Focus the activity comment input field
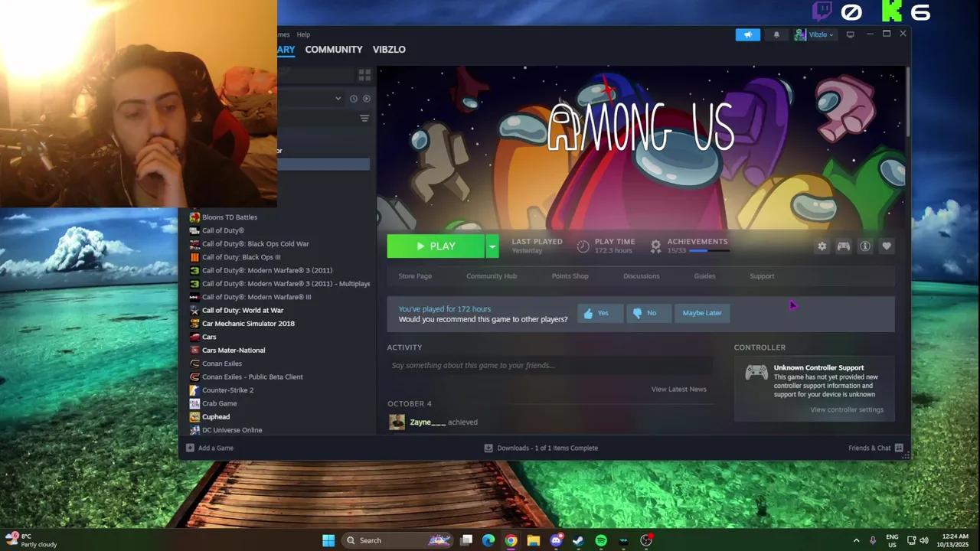Image resolution: width=980 pixels, height=551 pixels. pyautogui.click(x=550, y=365)
